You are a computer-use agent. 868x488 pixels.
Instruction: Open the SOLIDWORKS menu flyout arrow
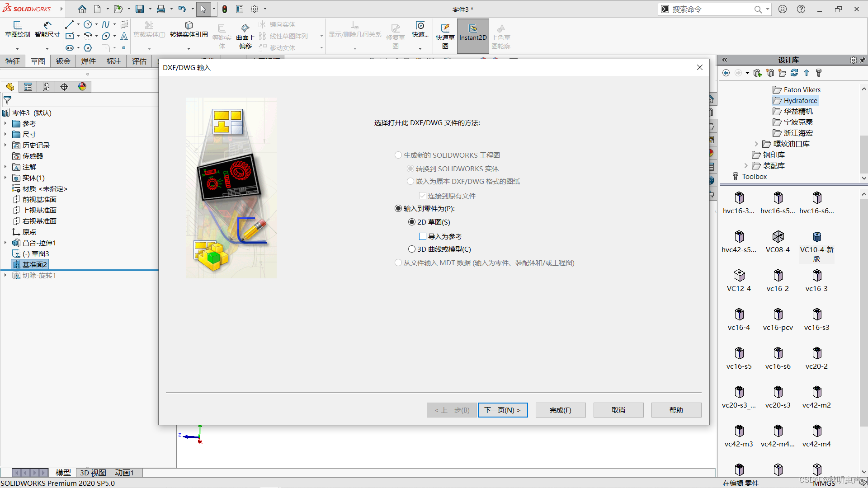tap(61, 9)
